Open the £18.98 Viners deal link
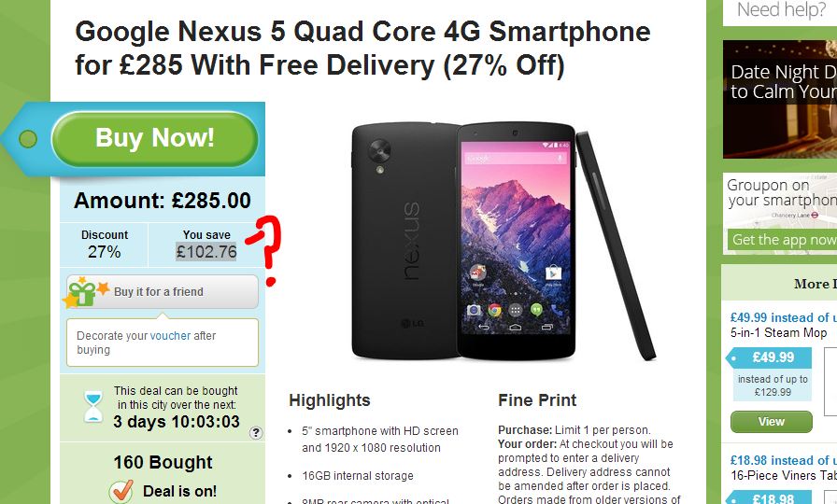Screen dimensions: 837x504 click(x=783, y=460)
